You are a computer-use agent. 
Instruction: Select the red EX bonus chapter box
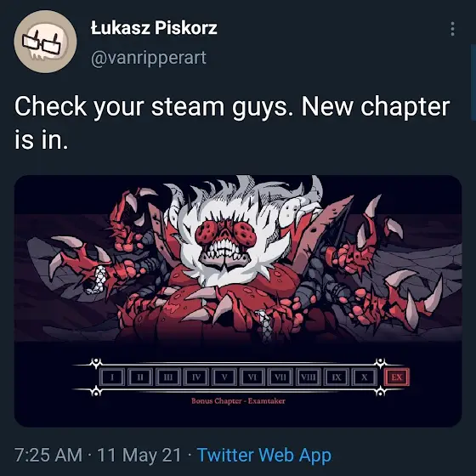pos(397,377)
